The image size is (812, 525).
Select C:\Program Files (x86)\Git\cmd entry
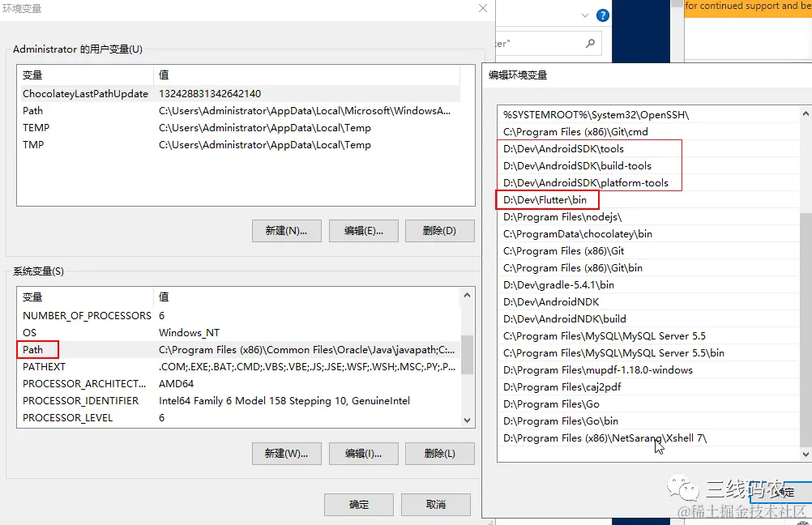[648, 132]
